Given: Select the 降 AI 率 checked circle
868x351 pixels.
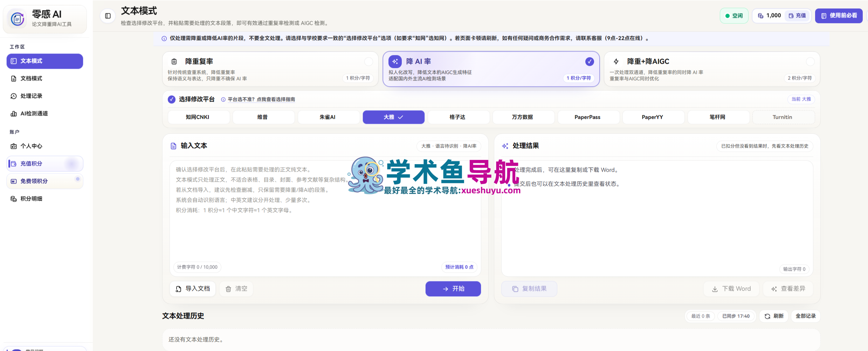Looking at the screenshot, I should click(x=590, y=62).
